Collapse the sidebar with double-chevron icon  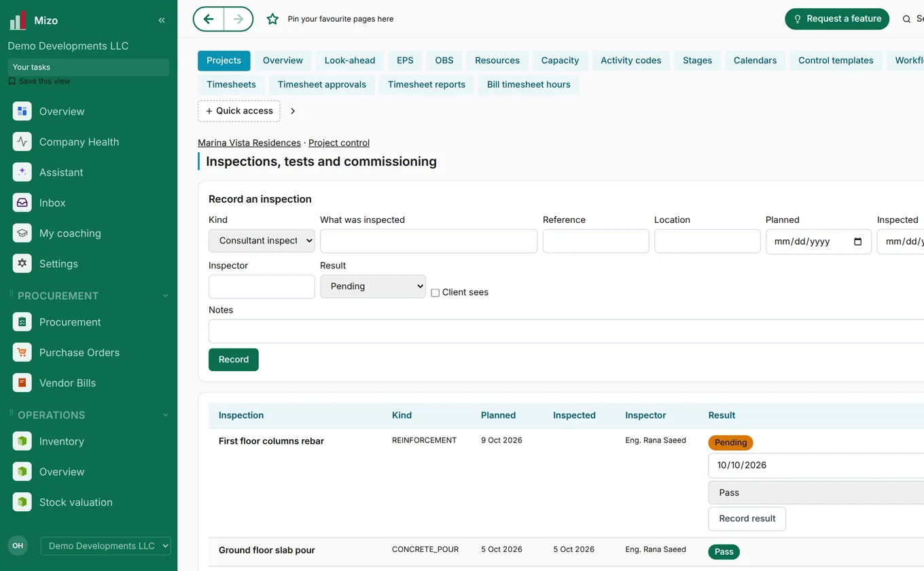click(x=162, y=20)
